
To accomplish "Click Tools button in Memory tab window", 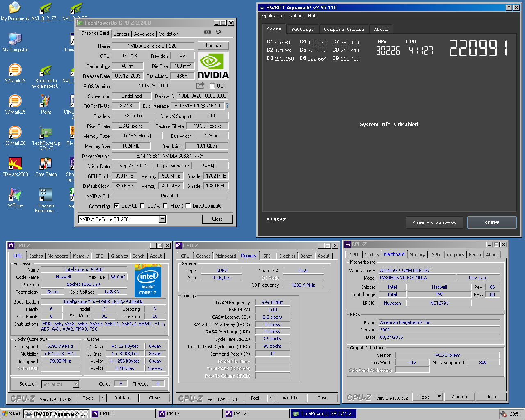I will pyautogui.click(x=256, y=398).
